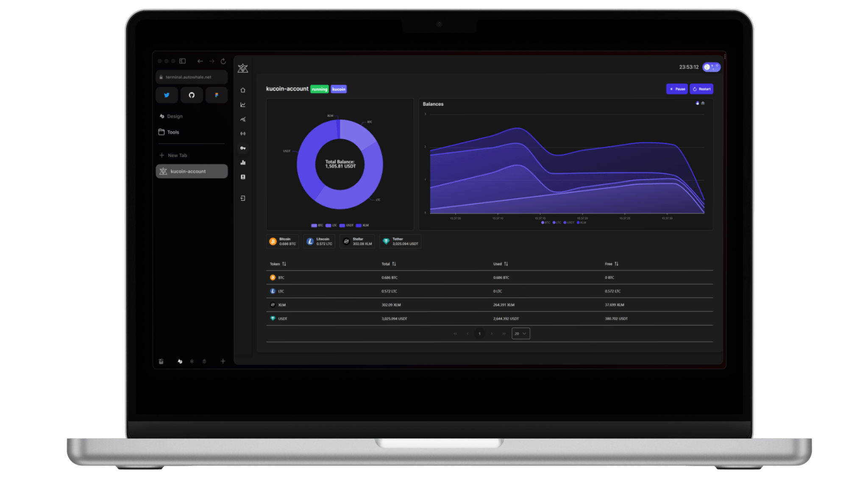Go to the next table page
The height and width of the screenshot is (485, 868).
[x=492, y=334]
